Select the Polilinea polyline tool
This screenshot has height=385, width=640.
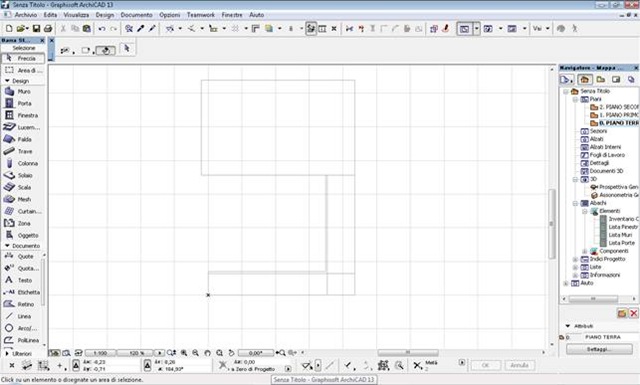pos(21,340)
